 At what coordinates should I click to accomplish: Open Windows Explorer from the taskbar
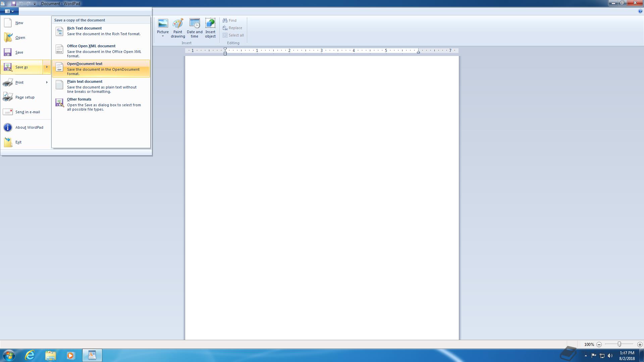point(50,355)
